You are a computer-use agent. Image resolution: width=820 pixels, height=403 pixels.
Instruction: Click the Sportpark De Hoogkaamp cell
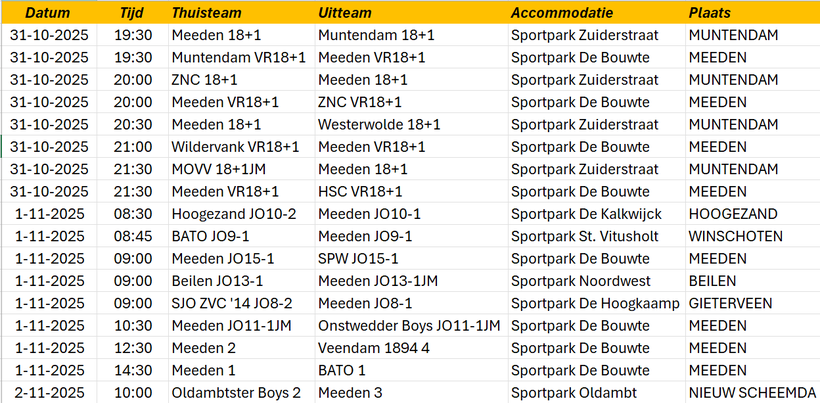coord(595,303)
